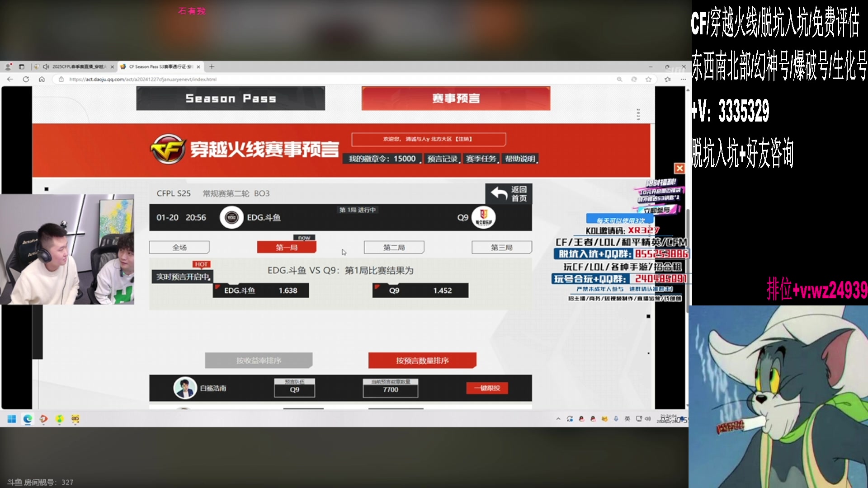Viewport: 868px width, 488px height.
Task: Open the browser profile icon
Action: 8,66
